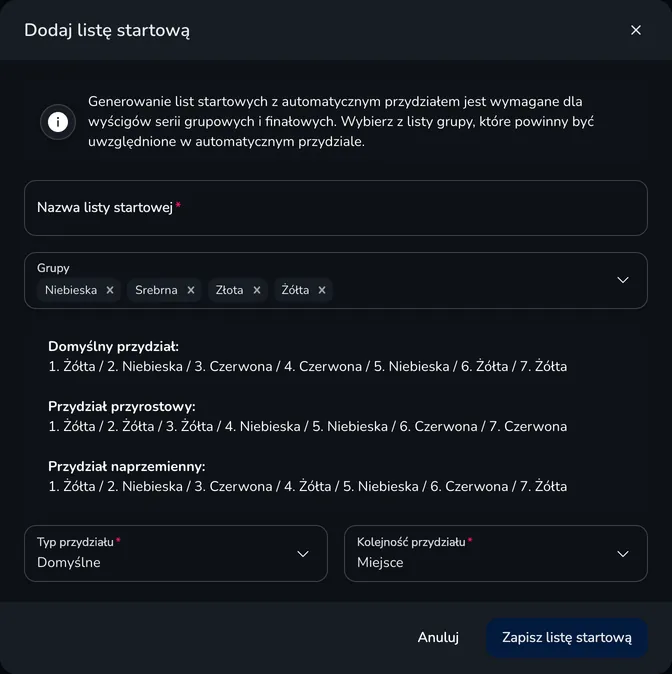
Task: Click the Miejsce value text
Action: (380, 562)
